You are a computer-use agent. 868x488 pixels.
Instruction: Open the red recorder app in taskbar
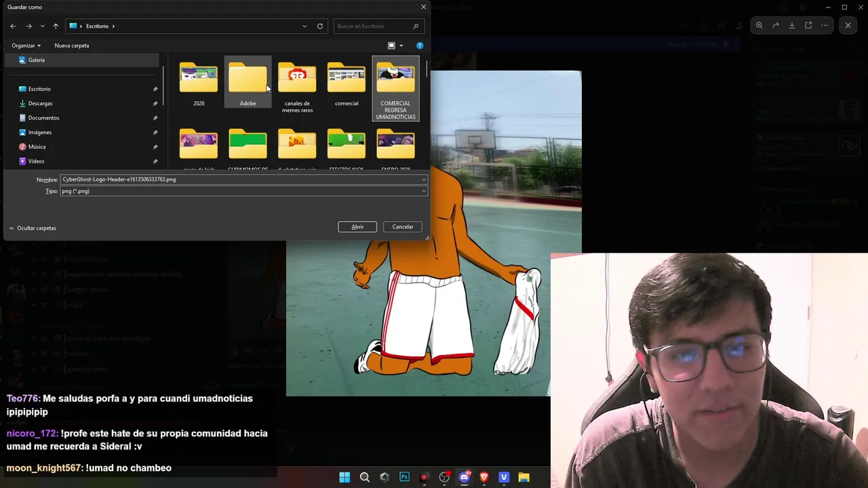tap(425, 477)
